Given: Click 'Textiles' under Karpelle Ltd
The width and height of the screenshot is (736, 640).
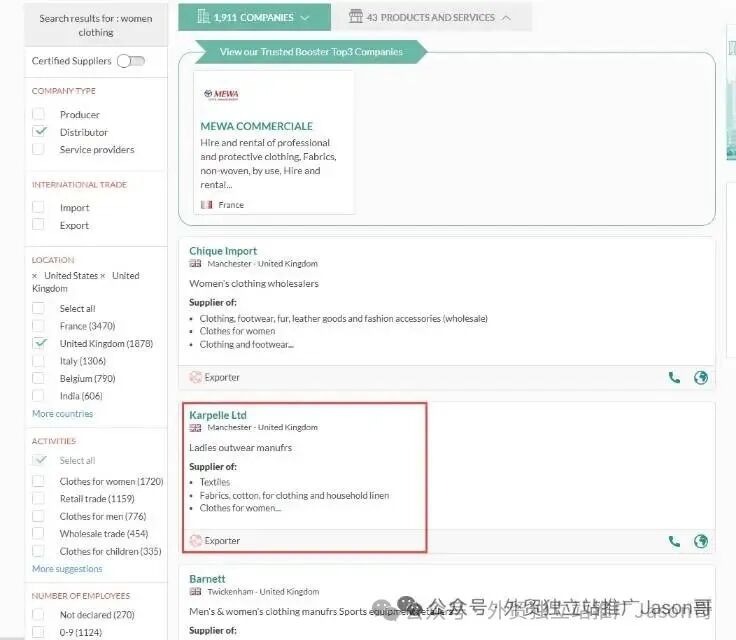Looking at the screenshot, I should (215, 482).
